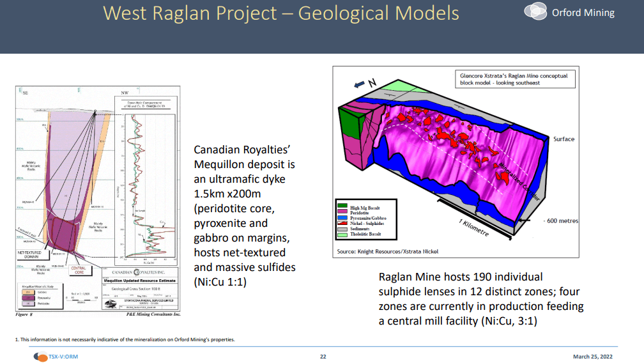Click the Mequillon geological cross-section figure
This screenshot has height=363, width=644.
point(98,198)
